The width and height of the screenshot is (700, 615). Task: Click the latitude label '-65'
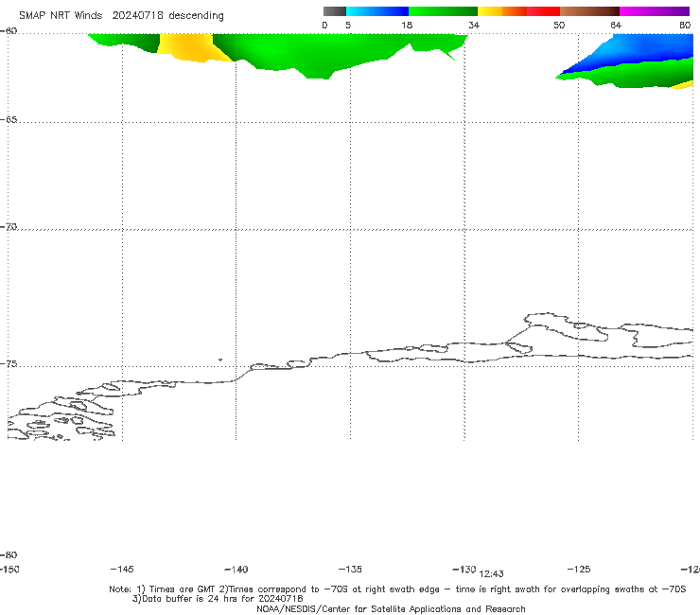coord(9,120)
